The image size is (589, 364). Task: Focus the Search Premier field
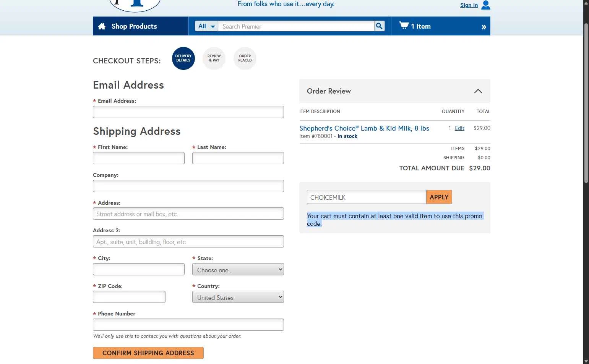point(296,26)
